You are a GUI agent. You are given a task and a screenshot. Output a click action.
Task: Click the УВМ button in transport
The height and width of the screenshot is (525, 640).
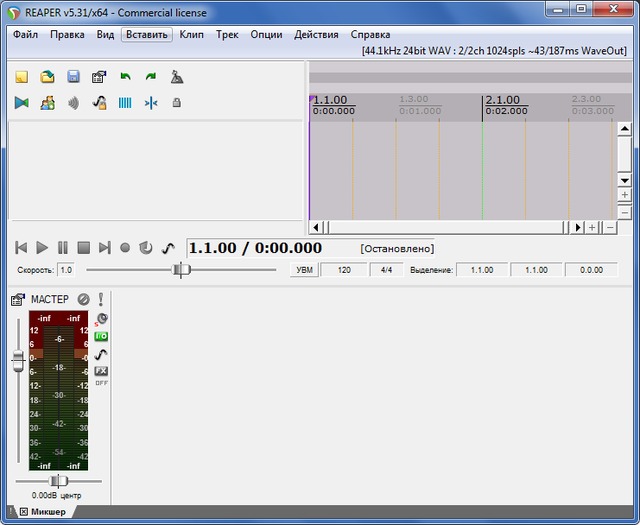pyautogui.click(x=304, y=270)
